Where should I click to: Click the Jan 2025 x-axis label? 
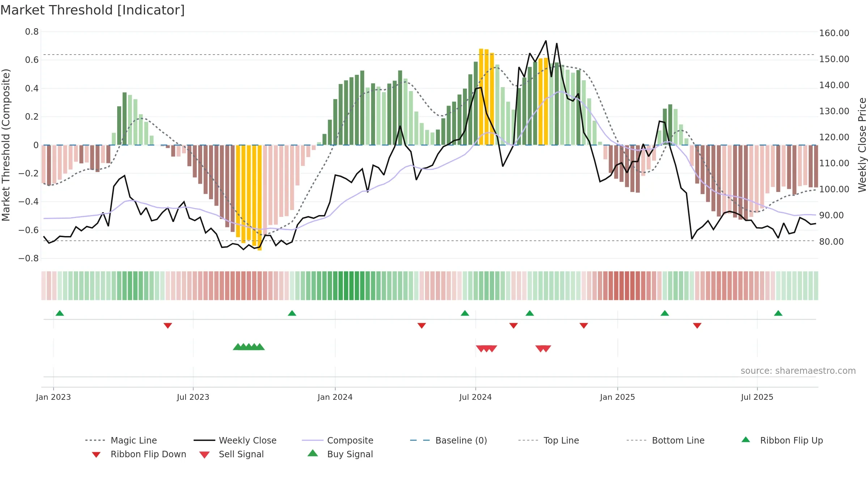coord(617,397)
